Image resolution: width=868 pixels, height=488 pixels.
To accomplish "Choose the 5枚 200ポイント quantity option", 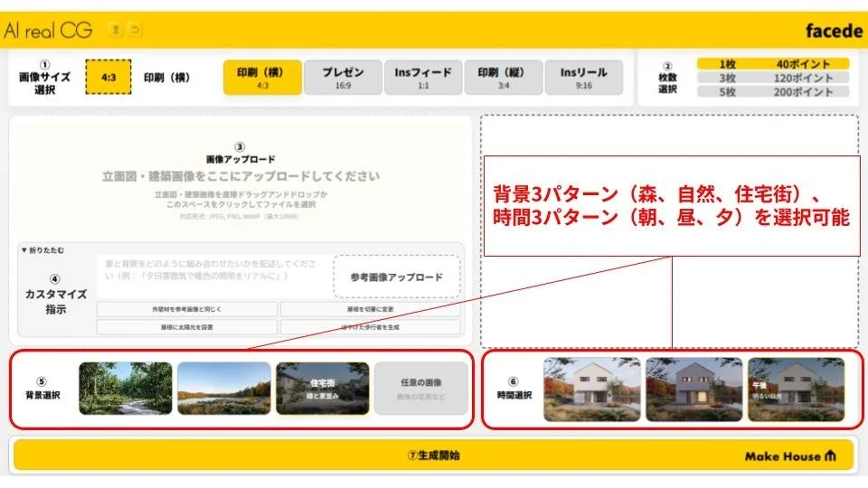I will pyautogui.click(x=773, y=92).
